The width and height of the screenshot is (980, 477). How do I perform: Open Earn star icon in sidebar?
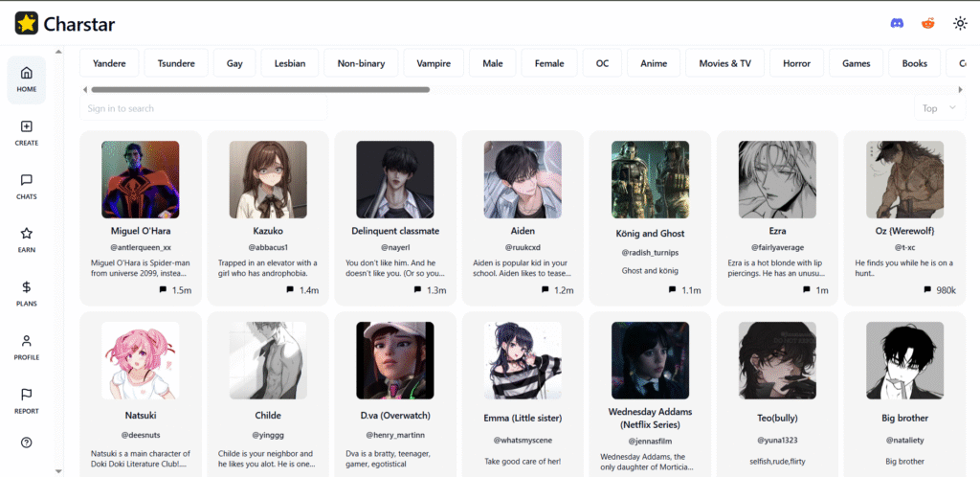(x=26, y=234)
